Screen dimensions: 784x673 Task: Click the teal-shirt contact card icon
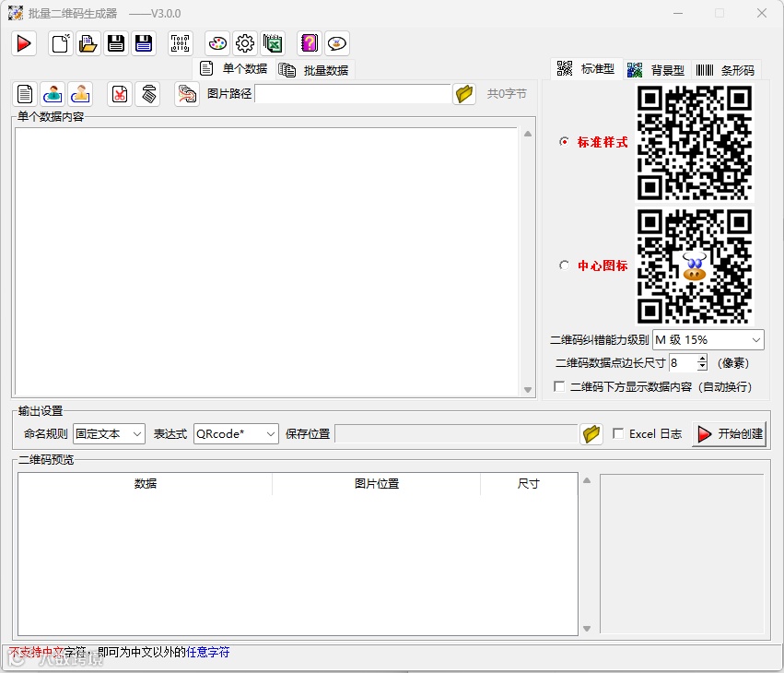pos(53,94)
